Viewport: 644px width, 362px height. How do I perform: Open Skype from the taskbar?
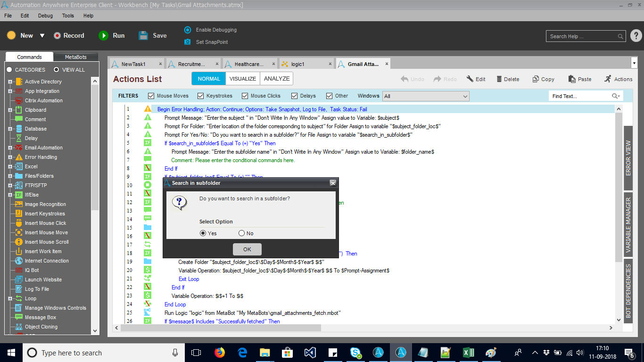pos(355,353)
